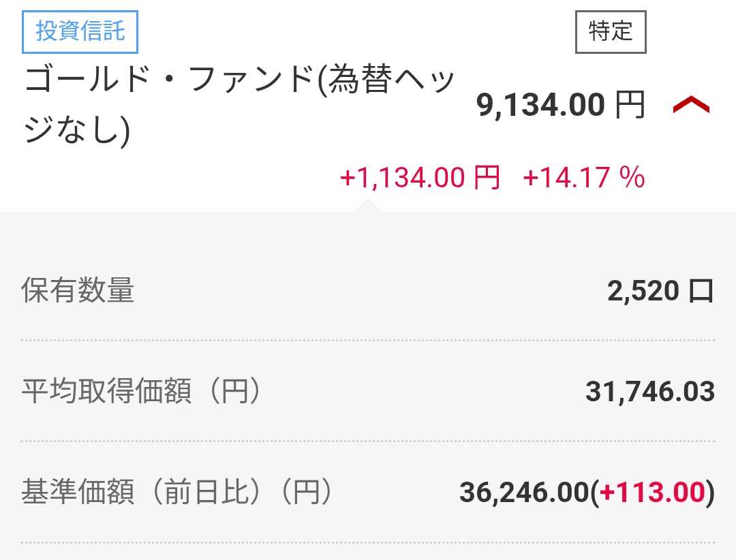This screenshot has height=560, width=736.
Task: Click dotted divider below 基準価額 row
Action: [368, 542]
